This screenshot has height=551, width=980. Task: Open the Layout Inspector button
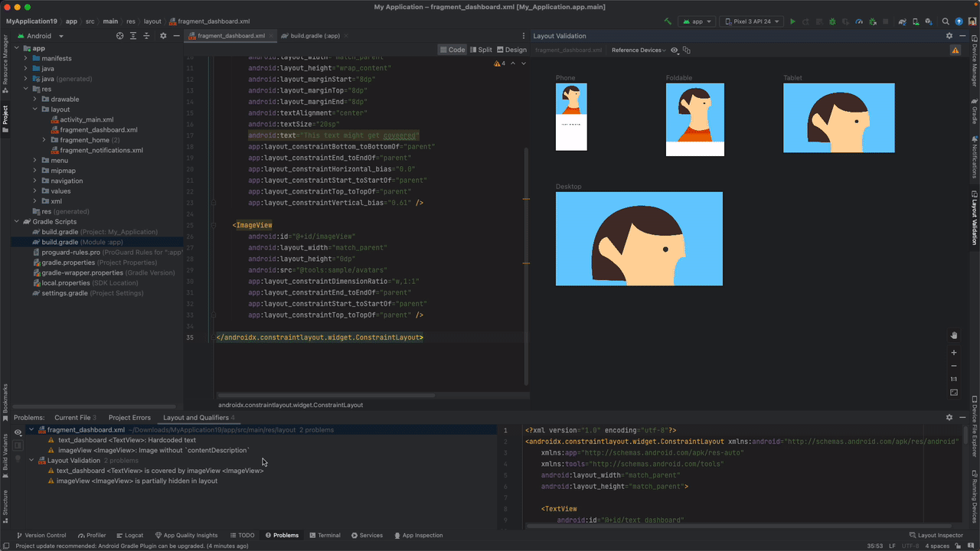(x=936, y=536)
